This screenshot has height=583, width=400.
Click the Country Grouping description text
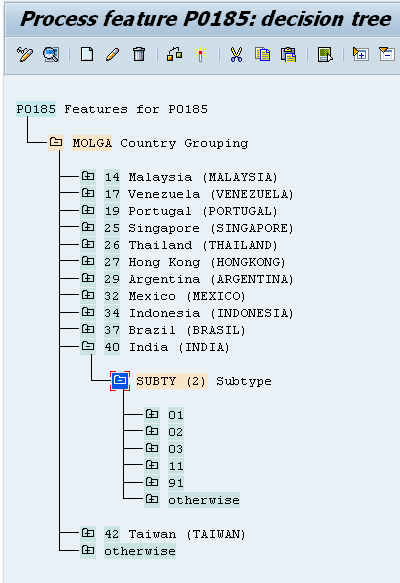pyautogui.click(x=184, y=143)
